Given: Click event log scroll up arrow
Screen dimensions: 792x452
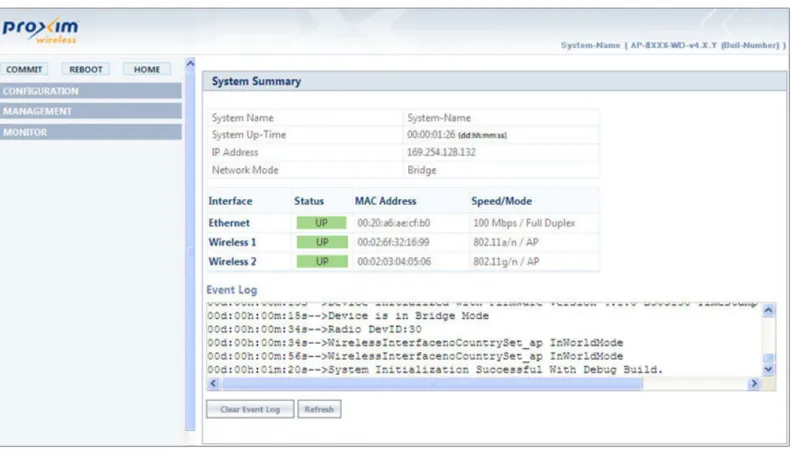Looking at the screenshot, I should pos(768,310).
